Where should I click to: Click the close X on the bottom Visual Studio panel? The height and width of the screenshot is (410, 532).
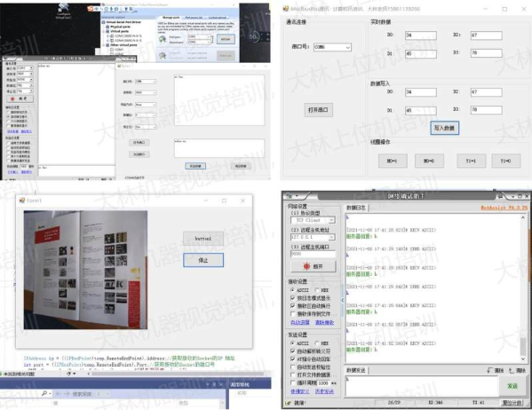point(221,384)
